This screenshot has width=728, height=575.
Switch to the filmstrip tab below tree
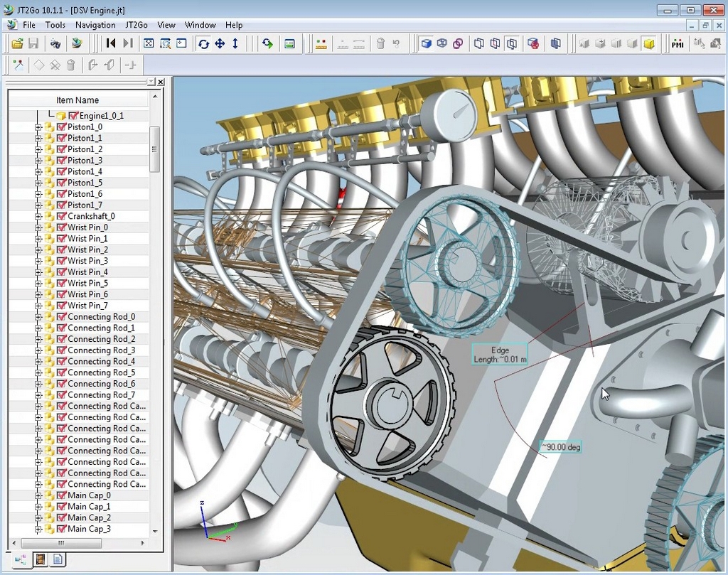(x=41, y=560)
